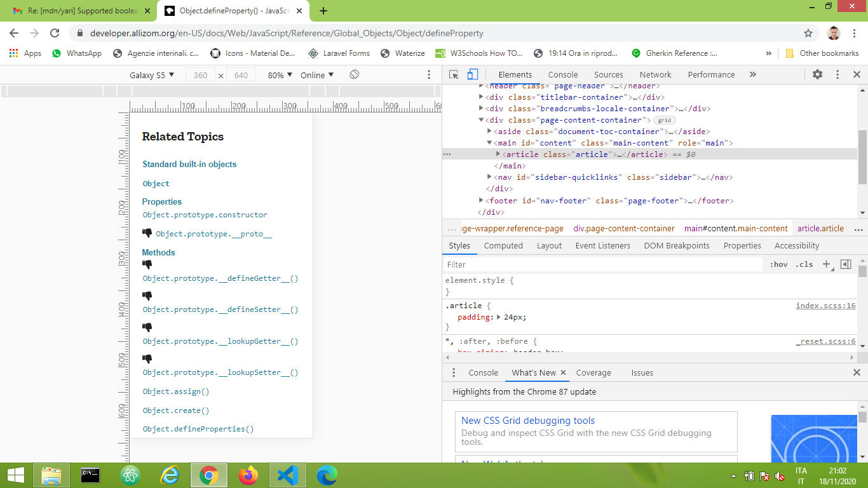Click the bookmark star in the address bar
Image resolution: width=868 pixels, height=488 pixels.
coord(807,32)
